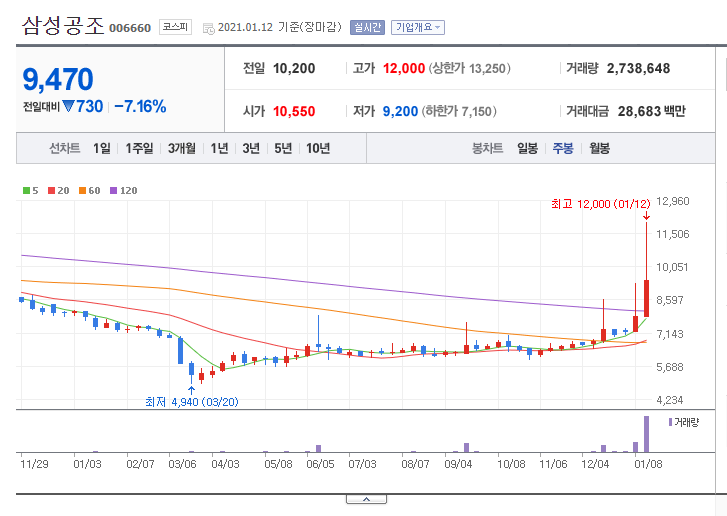The image size is (727, 516).
Task: Select the 1주일 line chart tab
Action: pyautogui.click(x=139, y=148)
